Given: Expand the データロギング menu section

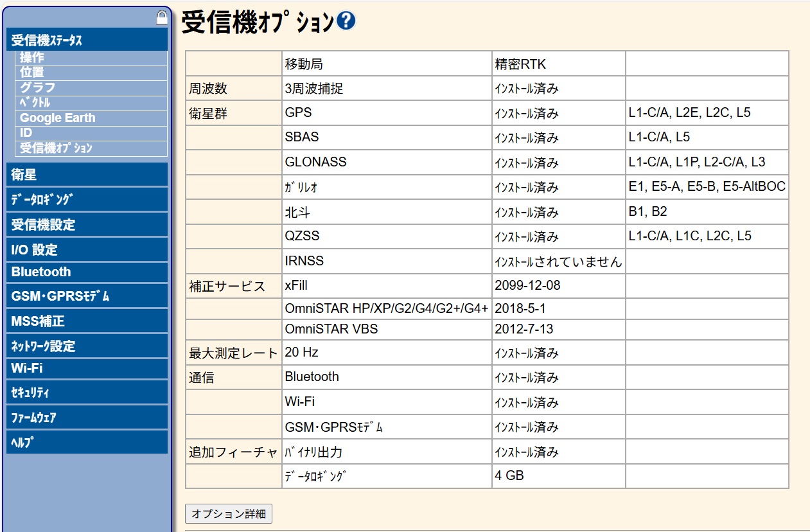Looking at the screenshot, I should 42,200.
